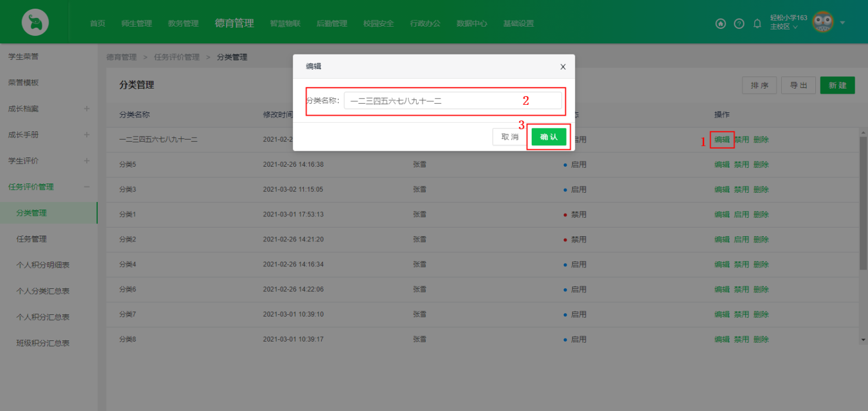Open the notifications bell icon

(x=757, y=24)
